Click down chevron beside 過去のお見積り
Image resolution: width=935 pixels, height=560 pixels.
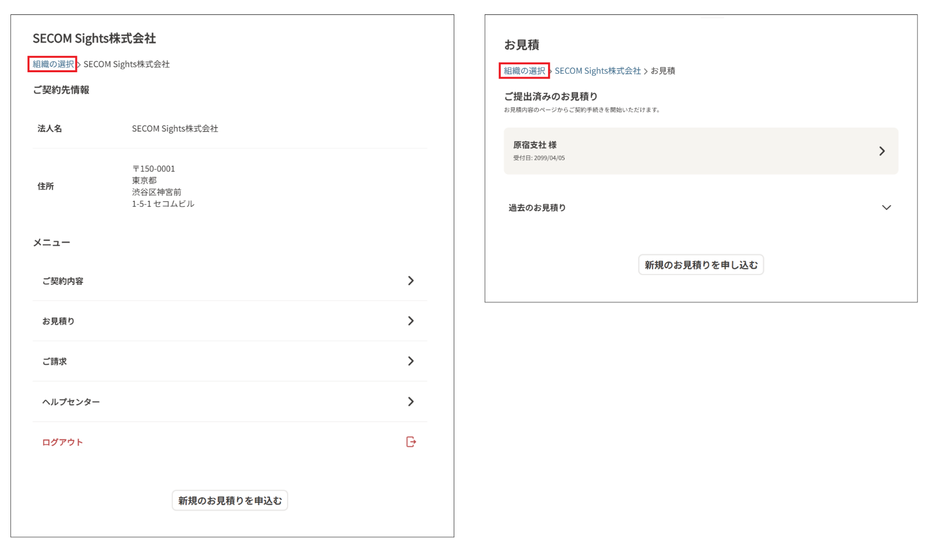tap(886, 208)
